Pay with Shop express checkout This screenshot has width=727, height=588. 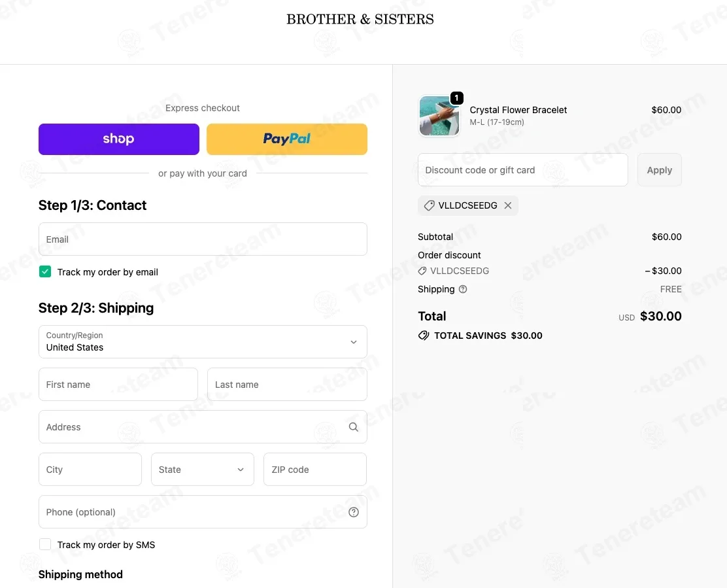(x=119, y=139)
